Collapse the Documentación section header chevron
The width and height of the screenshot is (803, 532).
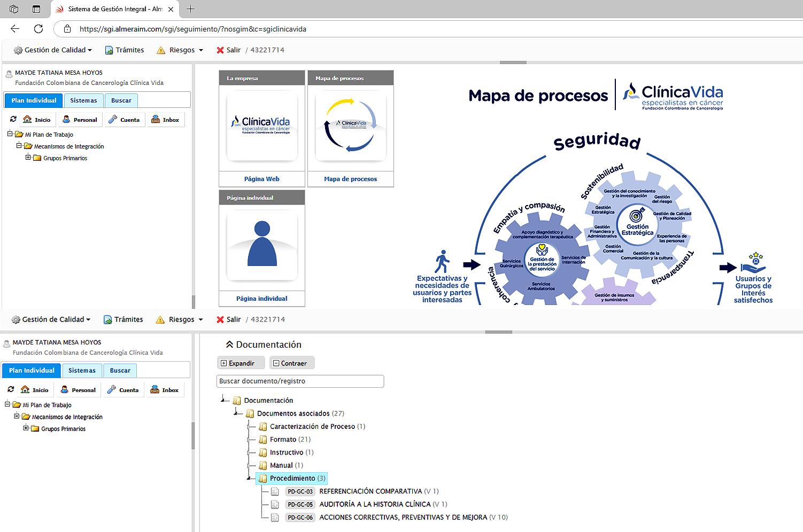pos(230,345)
